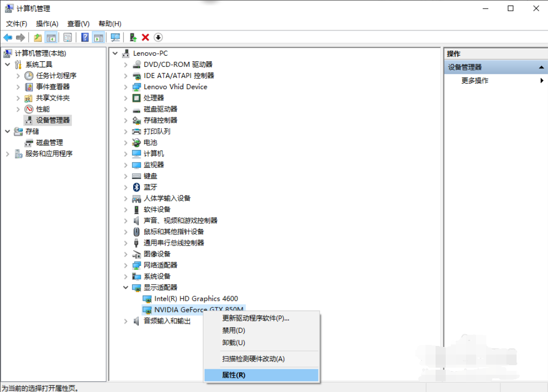Select 性能 in system tools
The width and height of the screenshot is (548, 392).
(43, 109)
